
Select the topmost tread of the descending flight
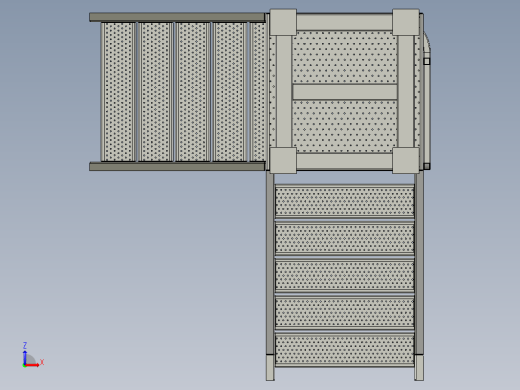click(345, 201)
